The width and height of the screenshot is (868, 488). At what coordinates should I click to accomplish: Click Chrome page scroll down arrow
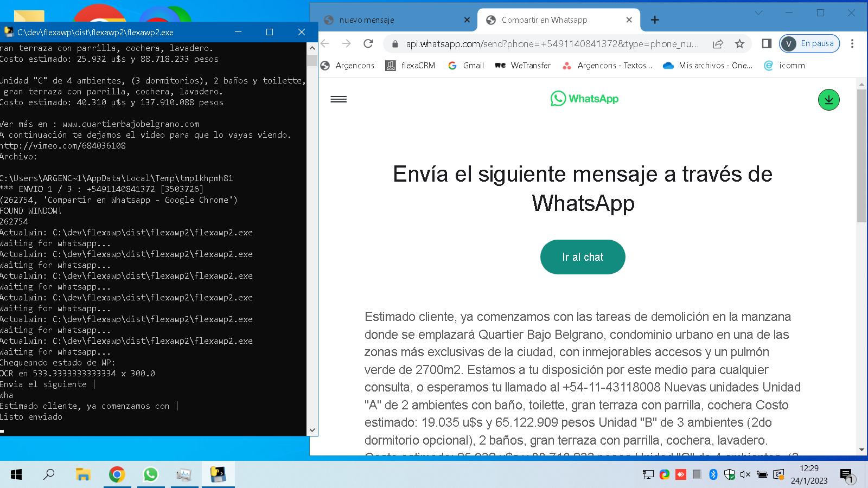861,450
